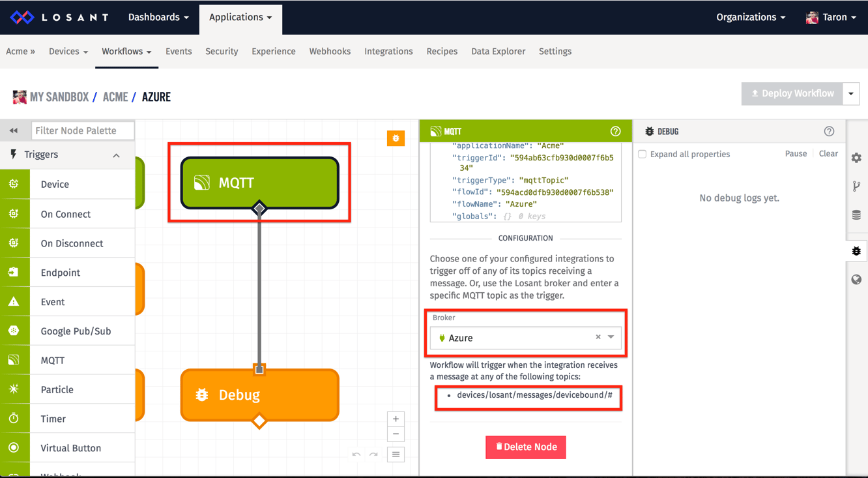
Task: Click the help icon on the MQTT panel
Action: (x=615, y=130)
